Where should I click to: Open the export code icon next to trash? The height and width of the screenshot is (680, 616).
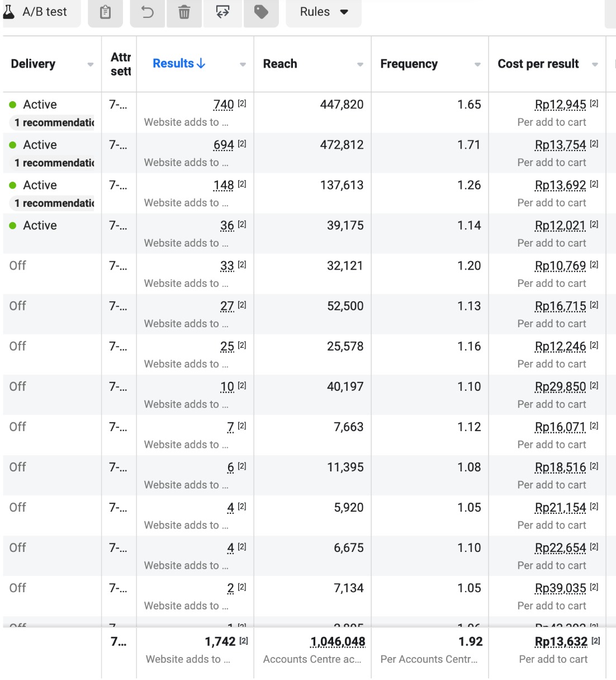tap(222, 13)
